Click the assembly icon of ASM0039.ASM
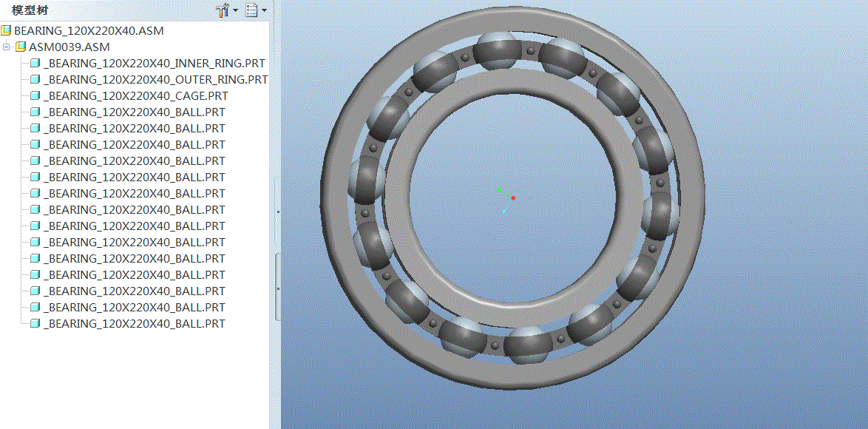 pyautogui.click(x=21, y=47)
